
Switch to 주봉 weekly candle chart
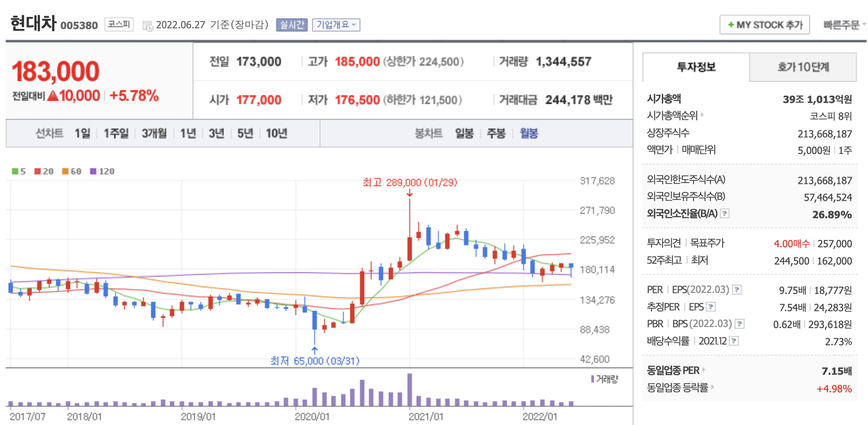[496, 134]
